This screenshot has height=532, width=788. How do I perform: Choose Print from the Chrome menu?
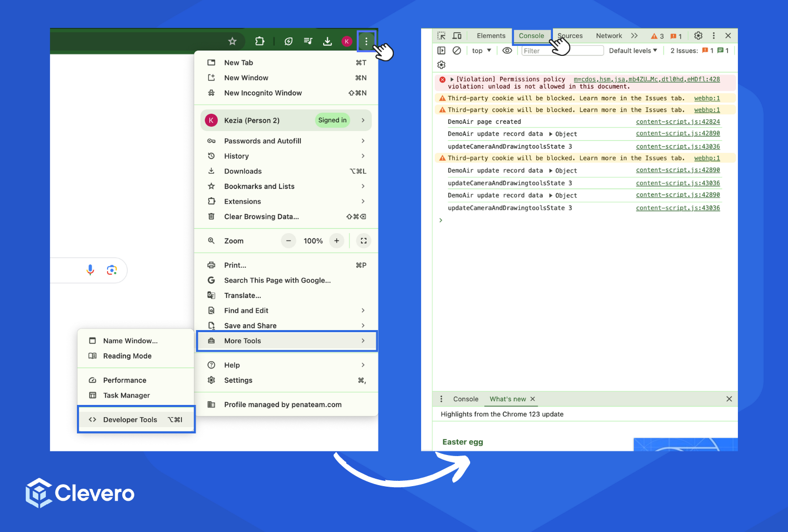287,265
